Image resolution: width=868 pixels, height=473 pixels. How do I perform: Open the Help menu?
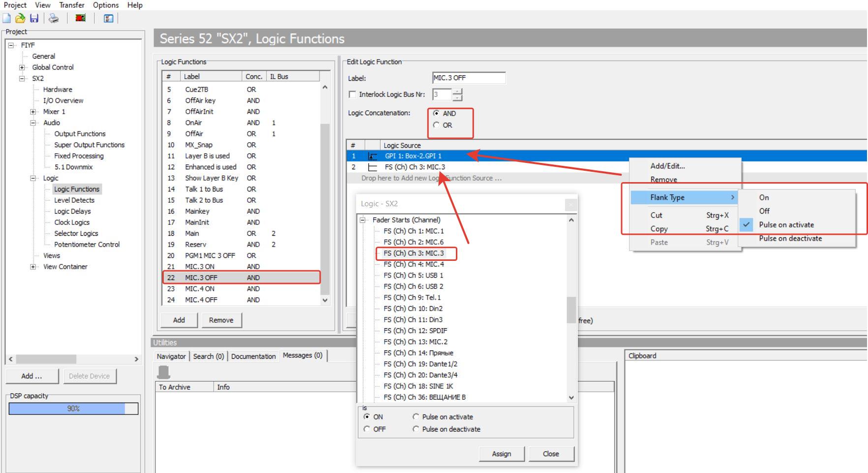pos(135,5)
